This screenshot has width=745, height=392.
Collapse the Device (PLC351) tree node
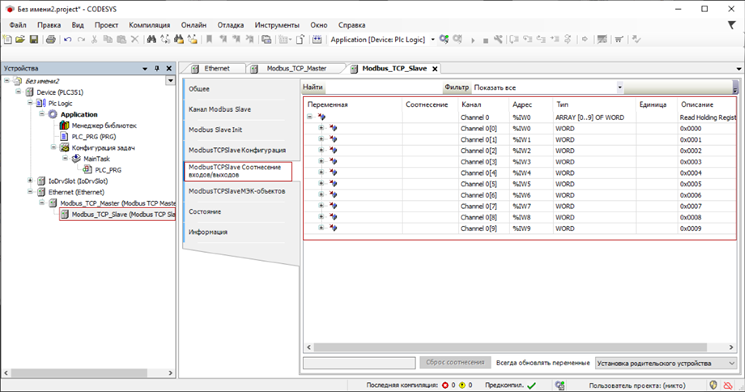pos(18,92)
